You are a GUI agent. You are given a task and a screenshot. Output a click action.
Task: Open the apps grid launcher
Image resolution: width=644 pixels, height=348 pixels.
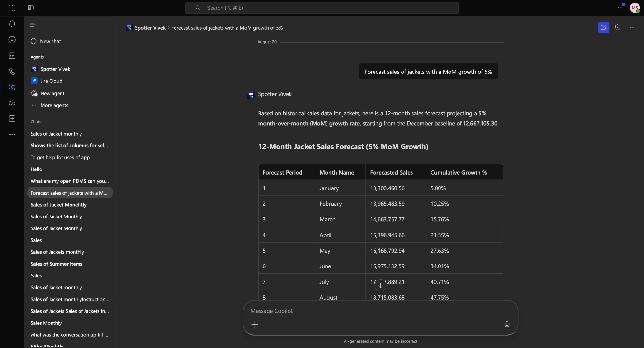pyautogui.click(x=12, y=8)
